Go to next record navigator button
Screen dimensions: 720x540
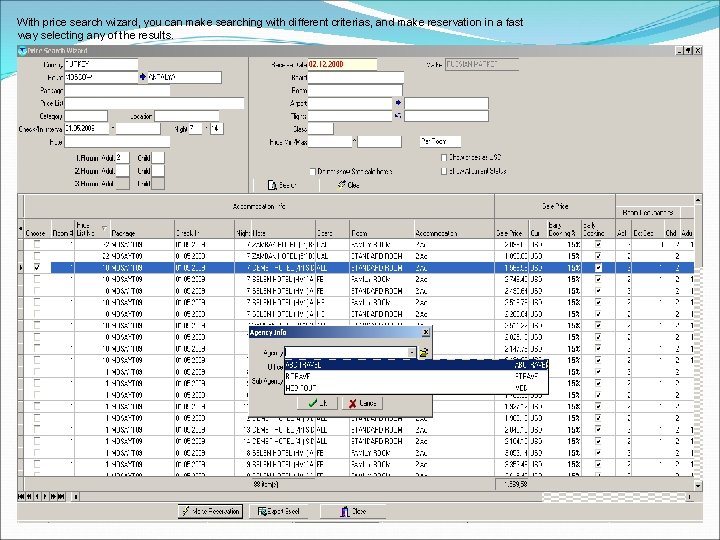[x=45, y=496]
